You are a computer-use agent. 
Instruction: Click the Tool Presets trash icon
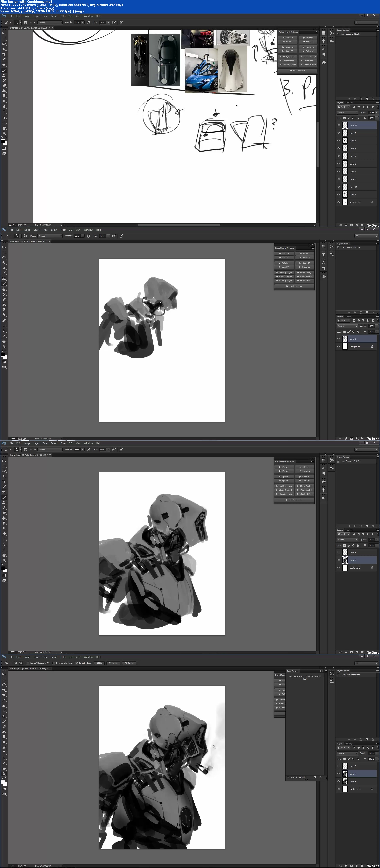coord(320,777)
